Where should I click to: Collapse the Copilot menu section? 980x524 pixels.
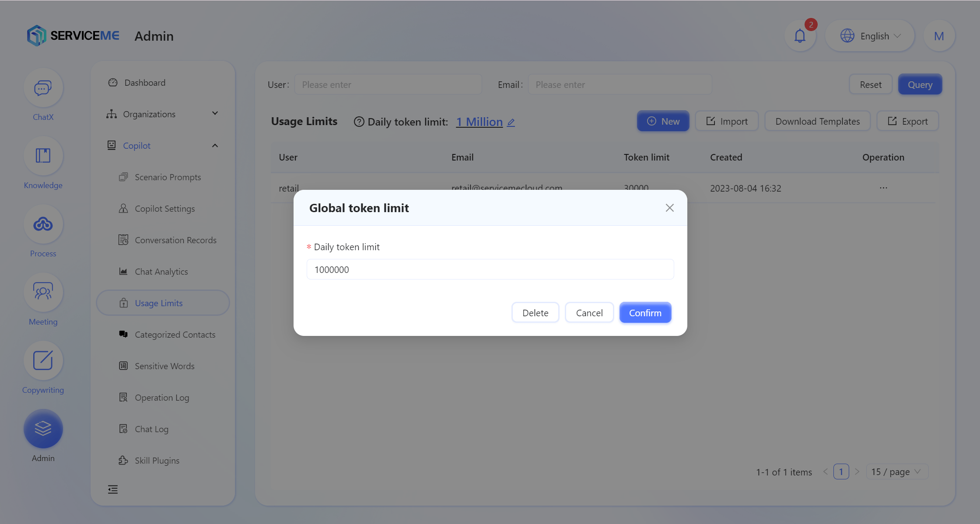163,146
